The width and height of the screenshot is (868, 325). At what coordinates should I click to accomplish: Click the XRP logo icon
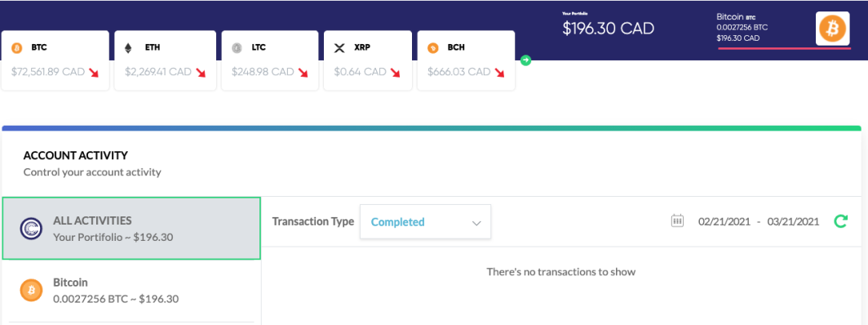pos(339,48)
